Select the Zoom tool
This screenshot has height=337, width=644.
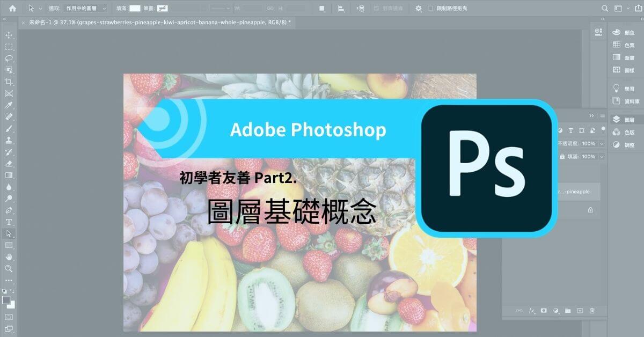coord(9,268)
